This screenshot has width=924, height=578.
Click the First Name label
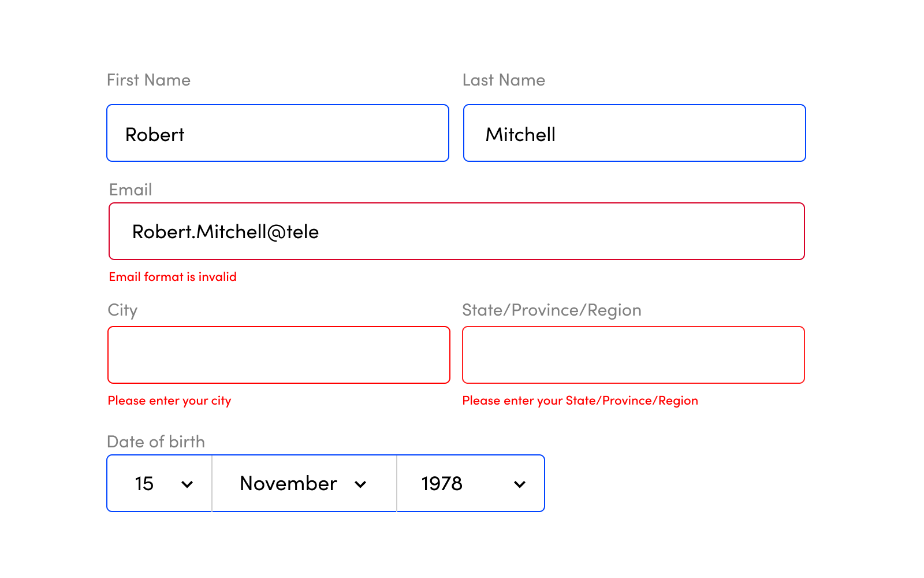pos(148,80)
